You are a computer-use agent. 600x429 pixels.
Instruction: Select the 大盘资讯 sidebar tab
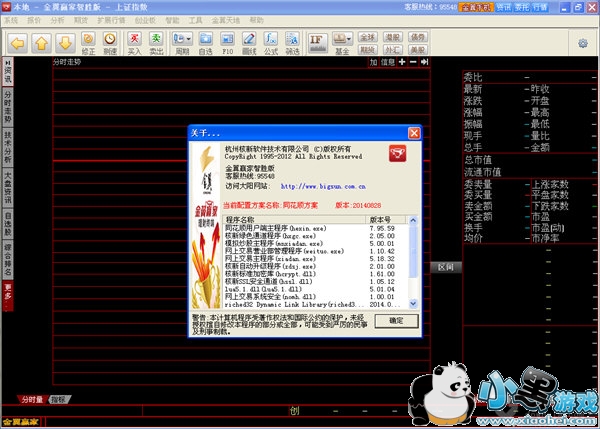[8, 187]
